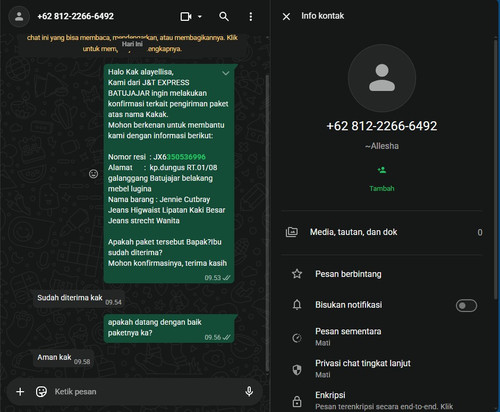Image resolution: width=500 pixels, height=412 pixels.
Task: Open Enkripsi details
Action: [382, 400]
